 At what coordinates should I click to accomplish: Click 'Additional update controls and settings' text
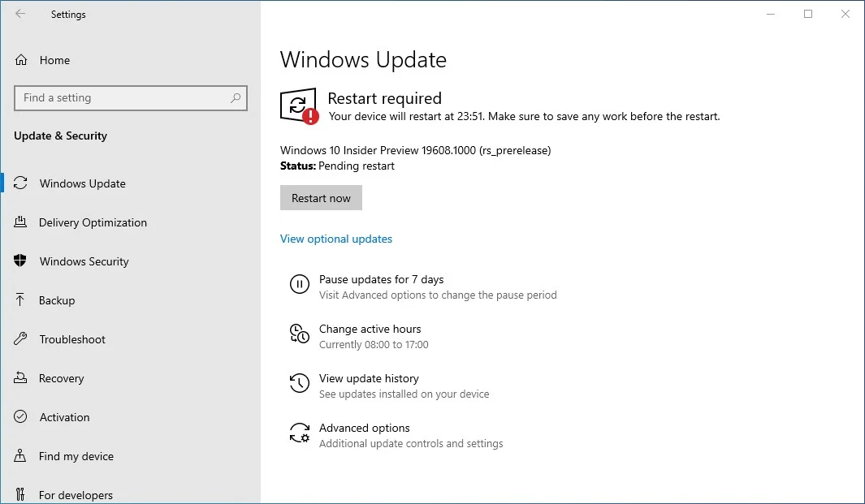coord(411,444)
